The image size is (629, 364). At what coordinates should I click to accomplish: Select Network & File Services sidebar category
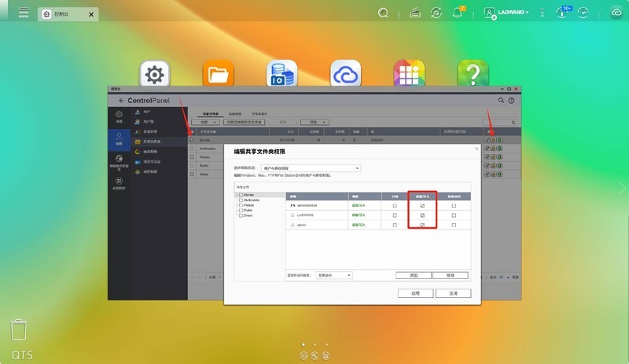point(120,162)
